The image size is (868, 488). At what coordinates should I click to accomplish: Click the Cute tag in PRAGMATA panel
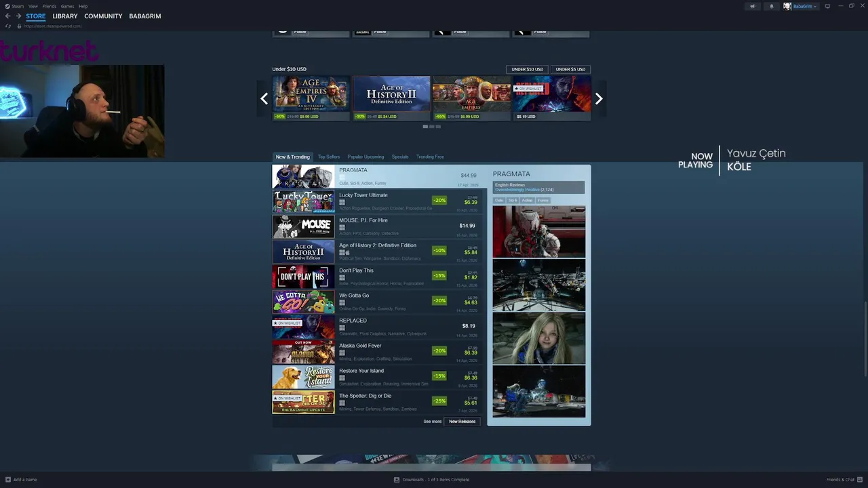tap(499, 201)
